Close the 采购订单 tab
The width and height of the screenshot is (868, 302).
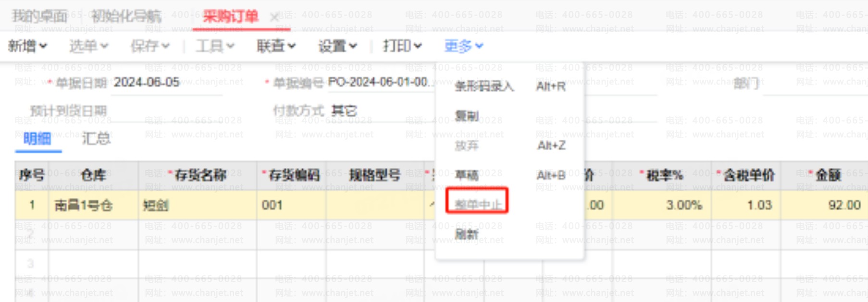274,17
